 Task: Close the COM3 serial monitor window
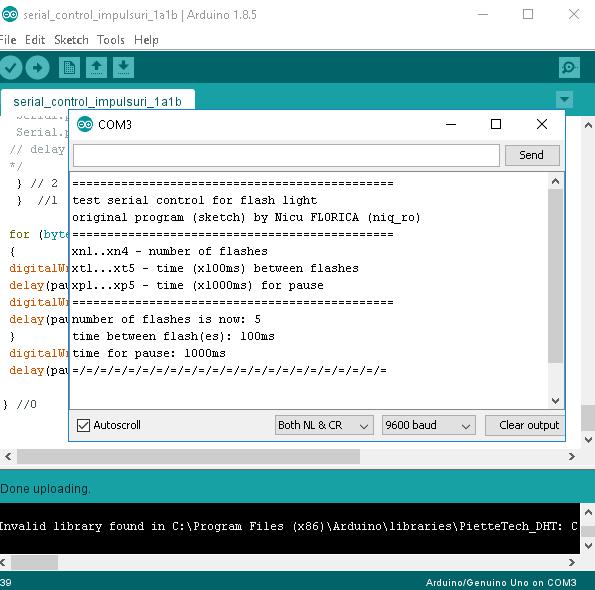(x=542, y=124)
